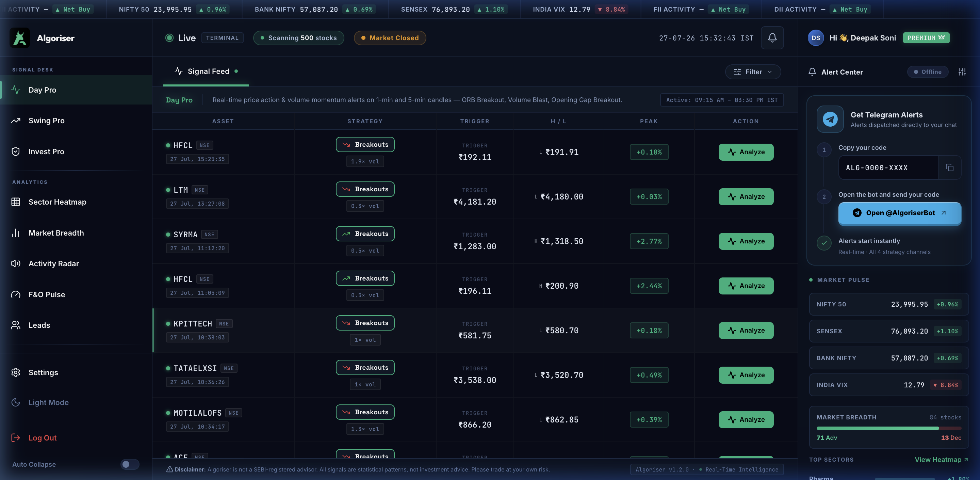980x480 pixels.
Task: Click SYRMA peak value +2.77%
Action: pos(649,241)
